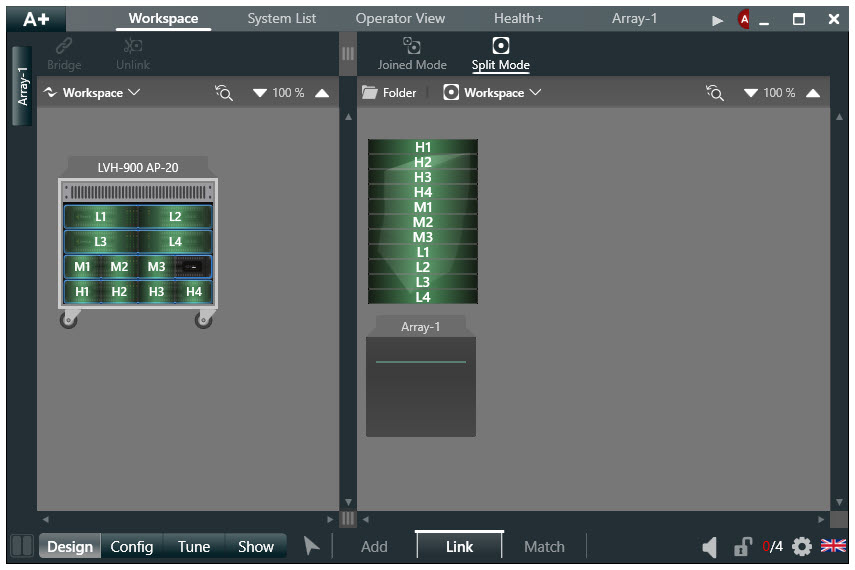Switch to Tune mode
The image size is (855, 570).
(194, 546)
